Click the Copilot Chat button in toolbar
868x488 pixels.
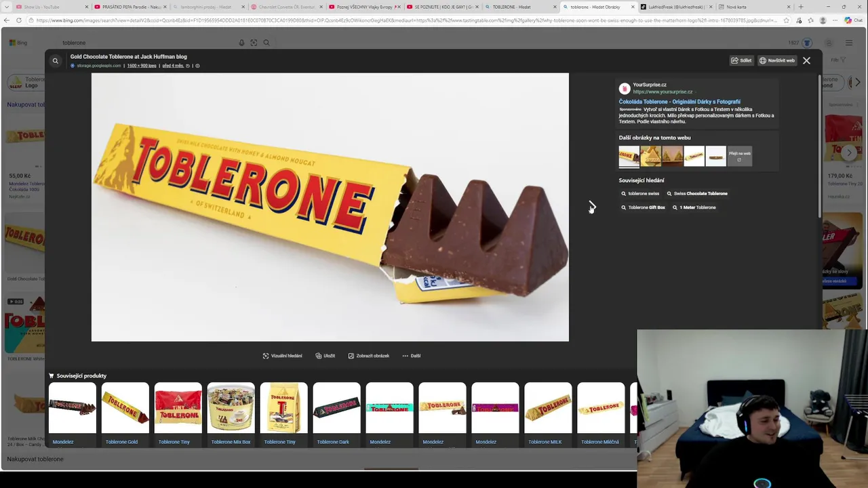pos(852,20)
